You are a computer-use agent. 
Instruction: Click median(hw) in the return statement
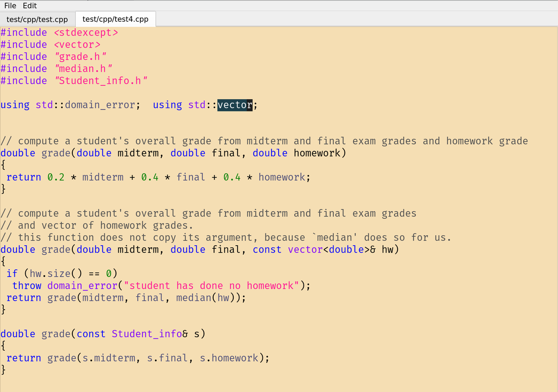205,298
